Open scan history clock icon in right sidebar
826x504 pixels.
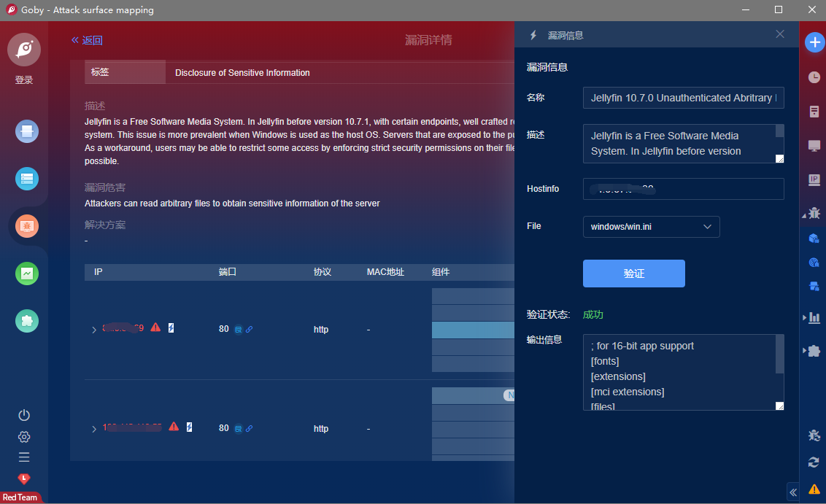point(814,77)
